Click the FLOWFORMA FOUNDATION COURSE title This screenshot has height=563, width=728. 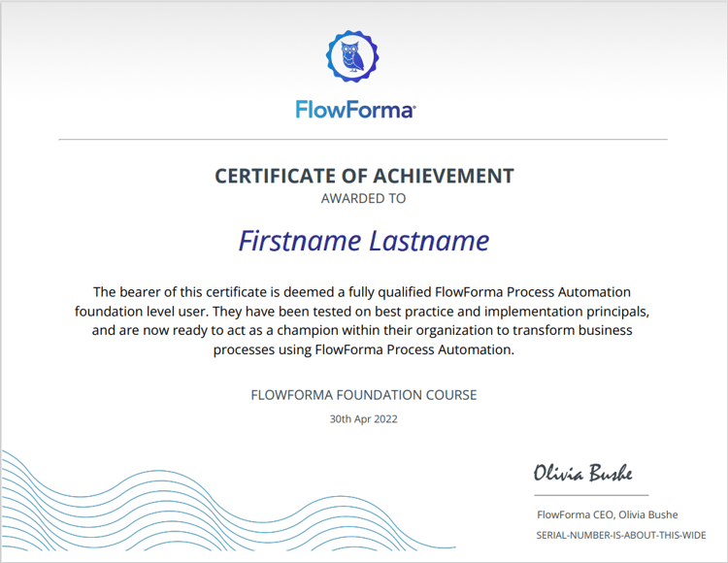(364, 395)
